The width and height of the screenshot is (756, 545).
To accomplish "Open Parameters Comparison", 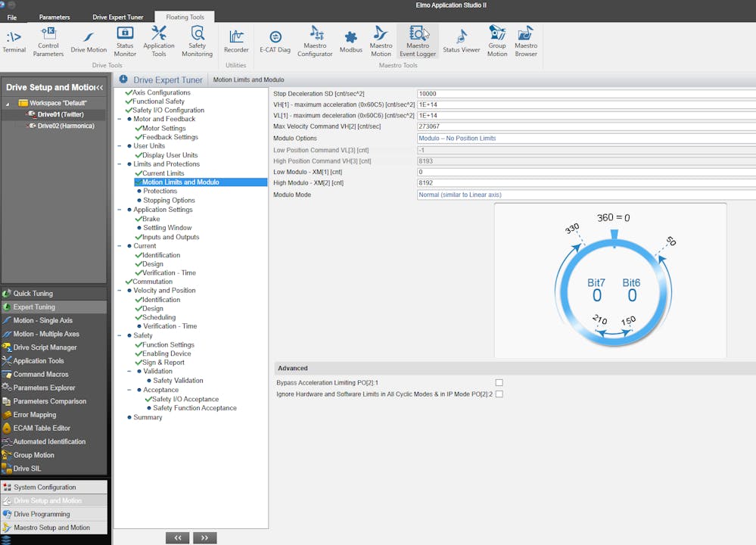I will (54, 401).
